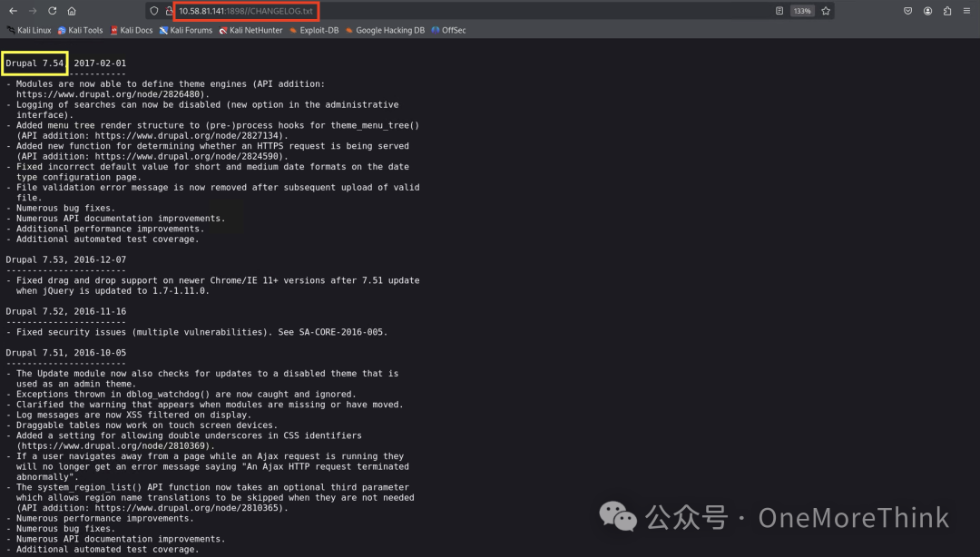Open the extensions puzzle icon
The height and width of the screenshot is (557, 980).
tap(946, 11)
